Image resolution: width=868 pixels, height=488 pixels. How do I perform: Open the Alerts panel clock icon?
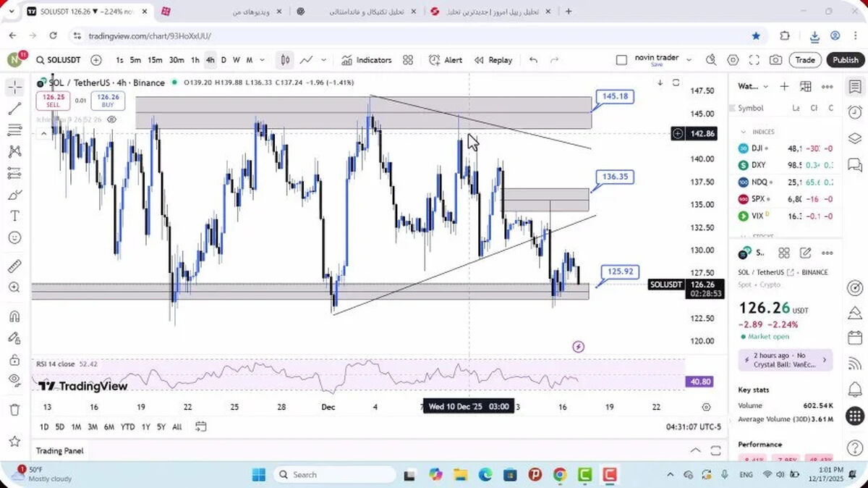point(854,112)
